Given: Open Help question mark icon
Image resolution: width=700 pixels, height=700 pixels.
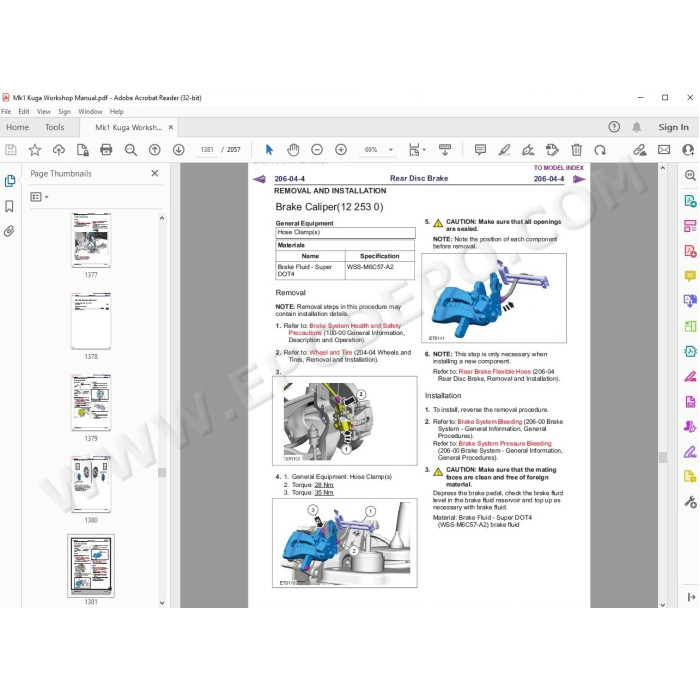Looking at the screenshot, I should [x=614, y=127].
